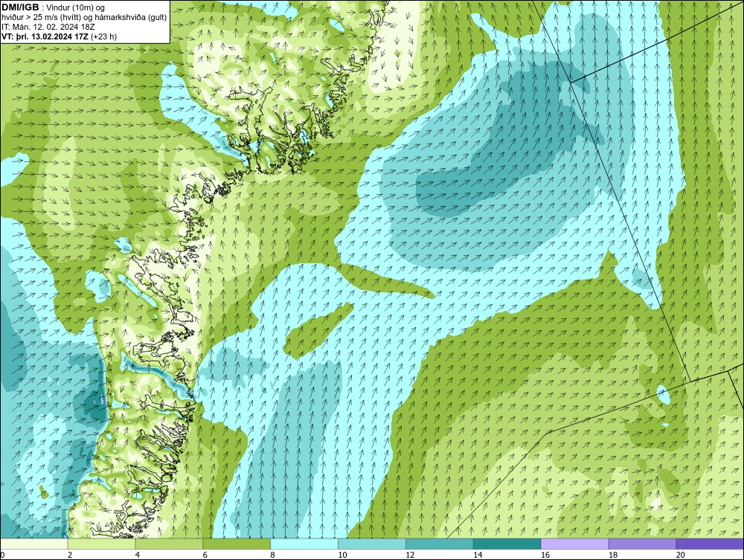744x560 pixels.
Task: Click the 6–8 m/s olive green swatch
Action: tap(237, 544)
